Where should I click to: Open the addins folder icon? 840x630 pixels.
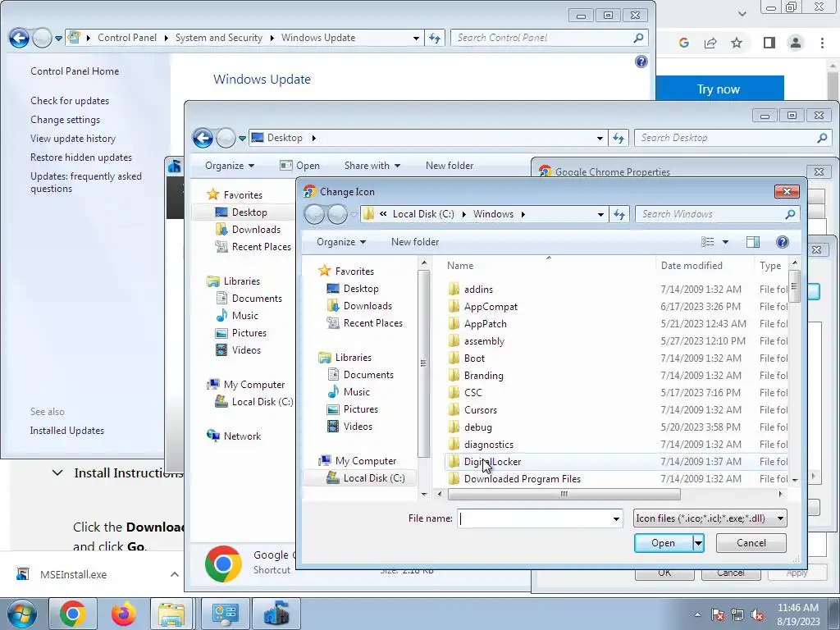[x=454, y=290]
